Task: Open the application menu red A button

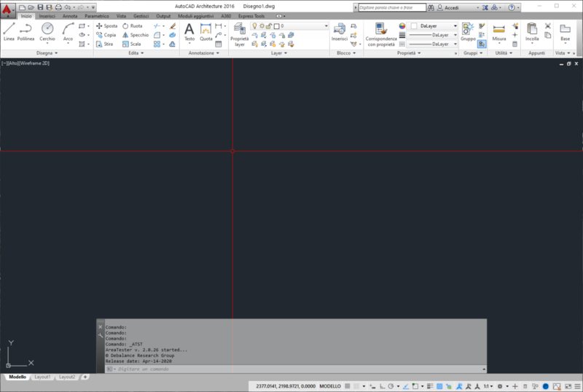Action: coord(7,9)
